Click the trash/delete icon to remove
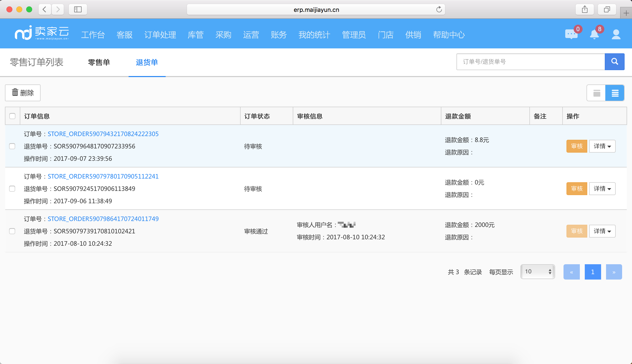632x364 pixels. (15, 92)
